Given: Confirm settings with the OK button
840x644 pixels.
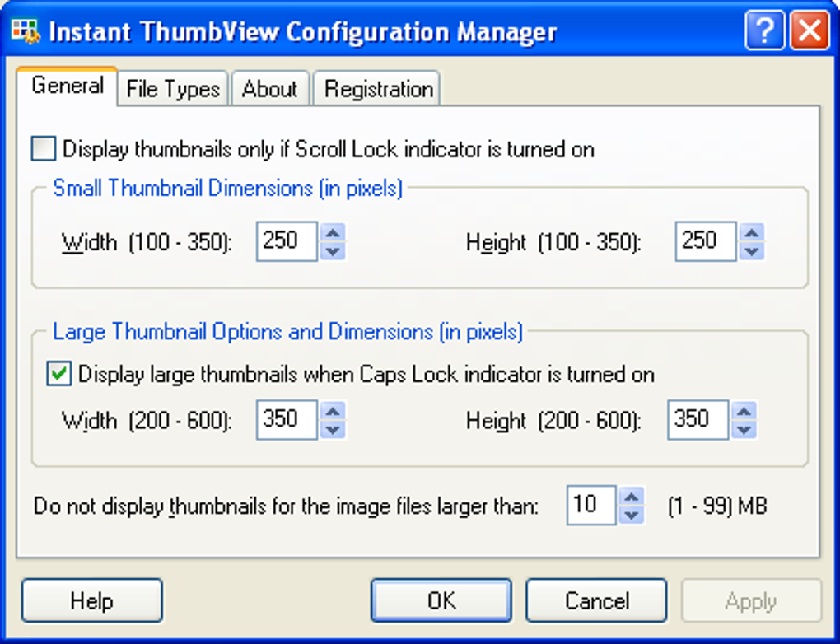Looking at the screenshot, I should tap(441, 600).
